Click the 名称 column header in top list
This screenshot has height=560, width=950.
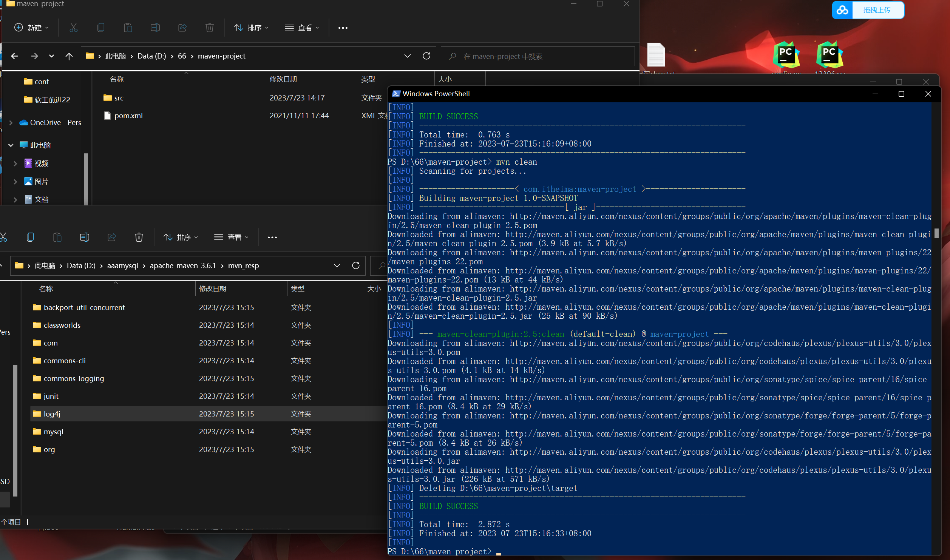(x=117, y=79)
